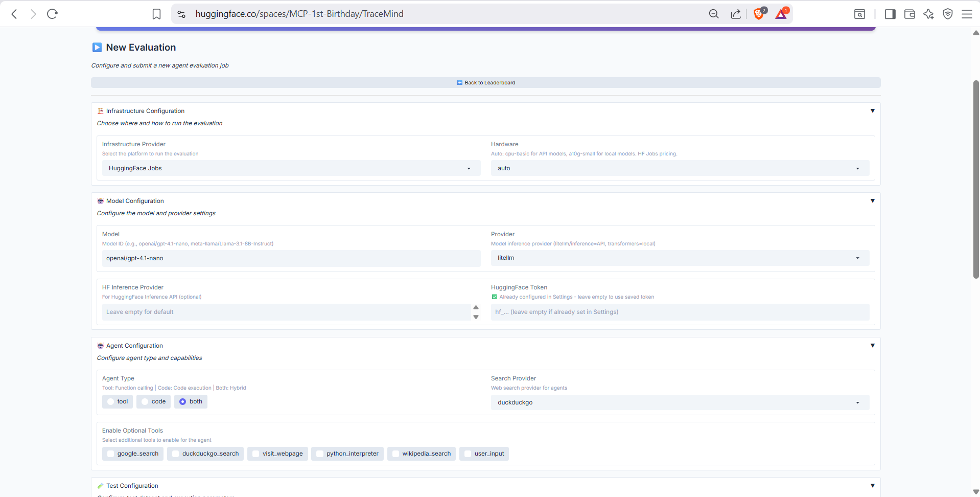980x497 pixels.
Task: Collapse the Infrastructure Configuration section
Action: click(x=872, y=111)
